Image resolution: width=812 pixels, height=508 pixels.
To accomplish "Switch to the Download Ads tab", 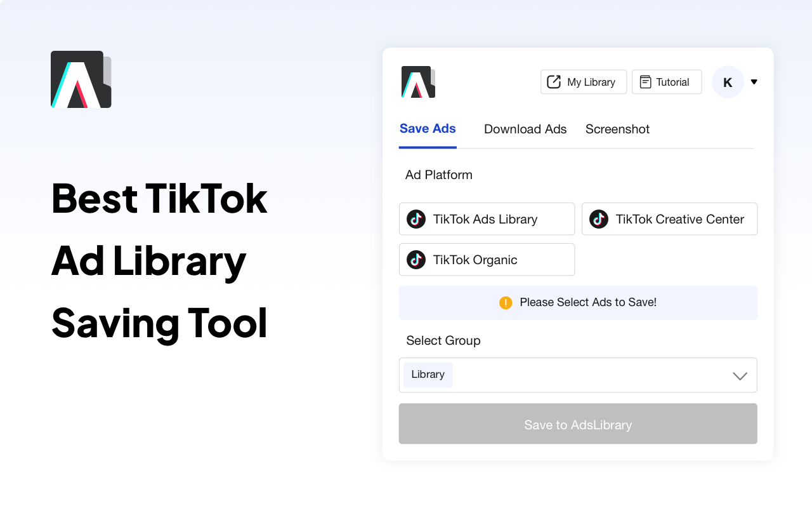I will pos(525,129).
